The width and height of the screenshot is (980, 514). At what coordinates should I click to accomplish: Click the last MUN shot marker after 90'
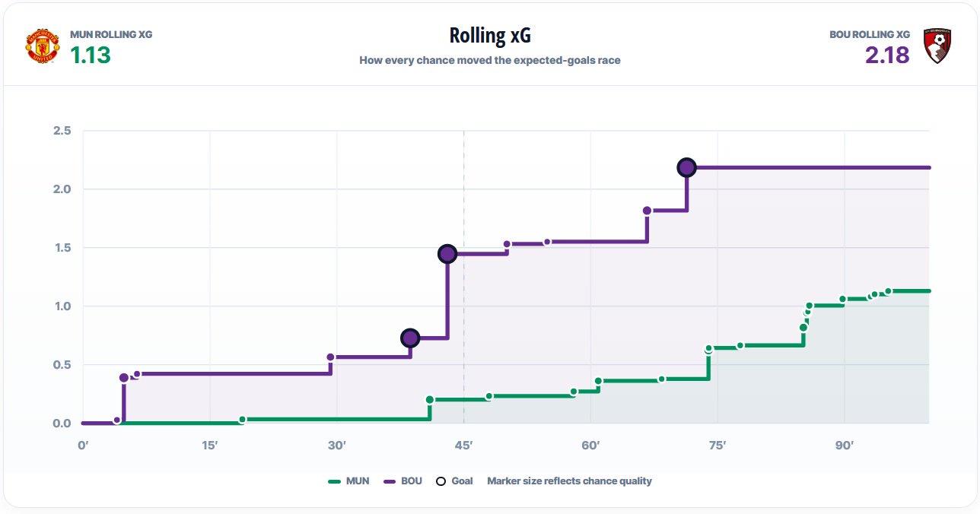coord(888,291)
